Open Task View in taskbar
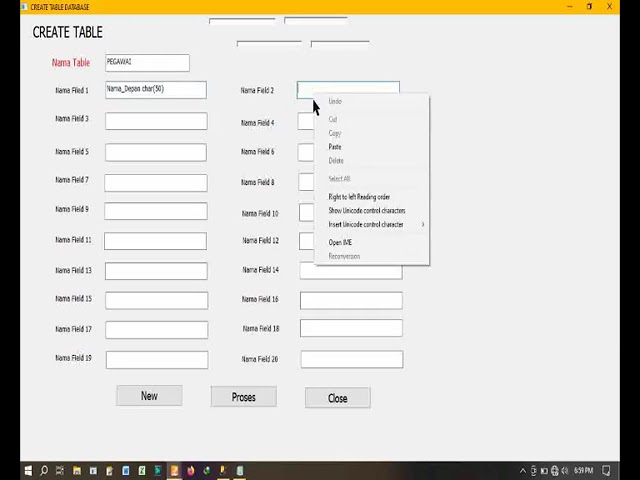640x480 pixels. (60, 471)
